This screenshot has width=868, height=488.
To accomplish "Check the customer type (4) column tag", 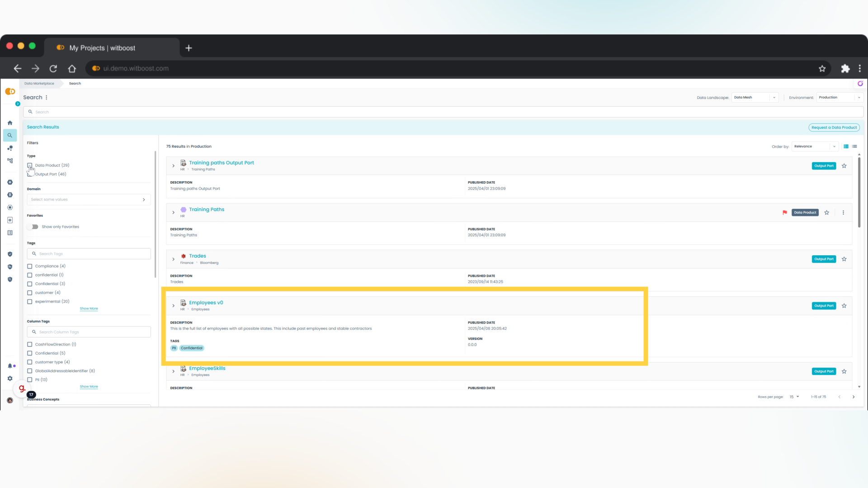I will coord(30,362).
